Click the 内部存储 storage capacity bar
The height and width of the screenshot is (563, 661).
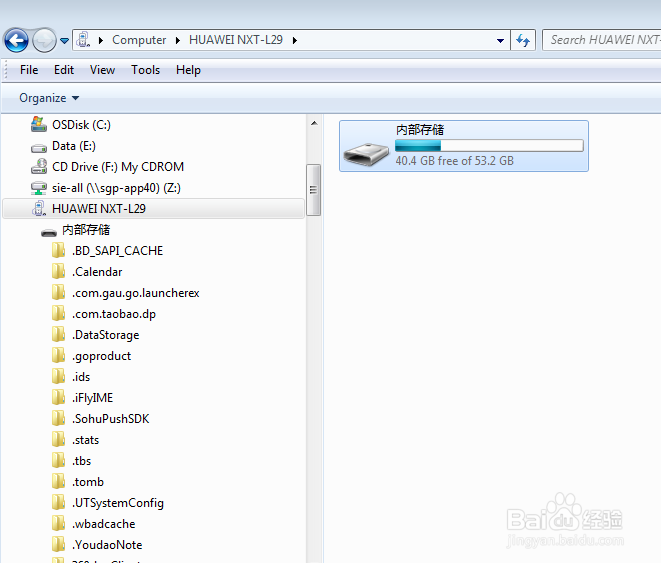click(489, 146)
